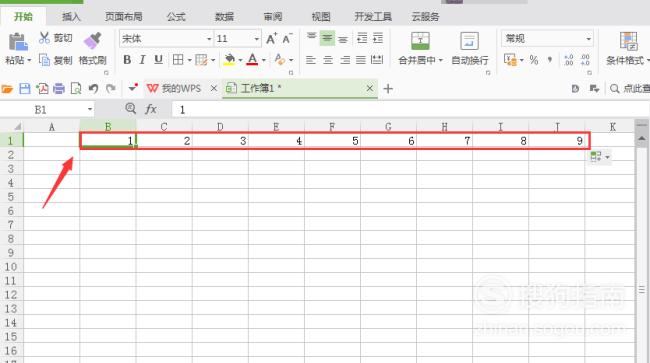This screenshot has height=363, width=650.
Task: Expand the font color dropdown arrow
Action: point(264,60)
